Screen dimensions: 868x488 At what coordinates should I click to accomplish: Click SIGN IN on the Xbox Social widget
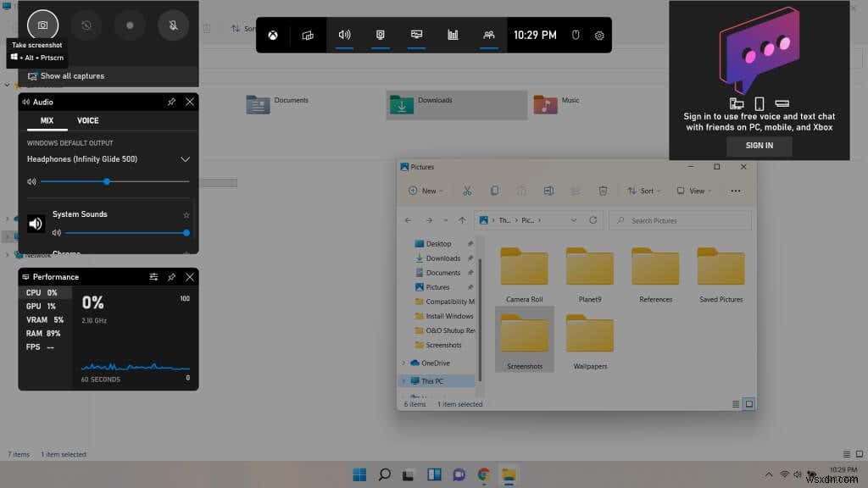758,145
